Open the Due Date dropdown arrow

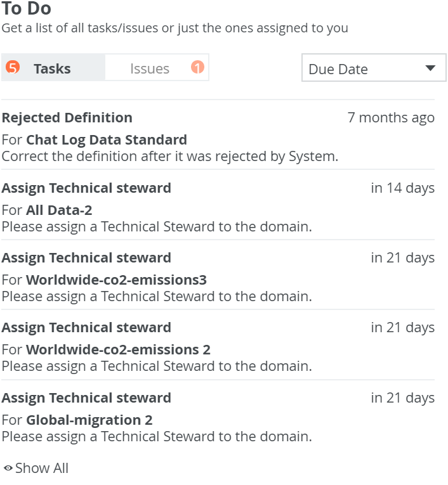point(430,68)
